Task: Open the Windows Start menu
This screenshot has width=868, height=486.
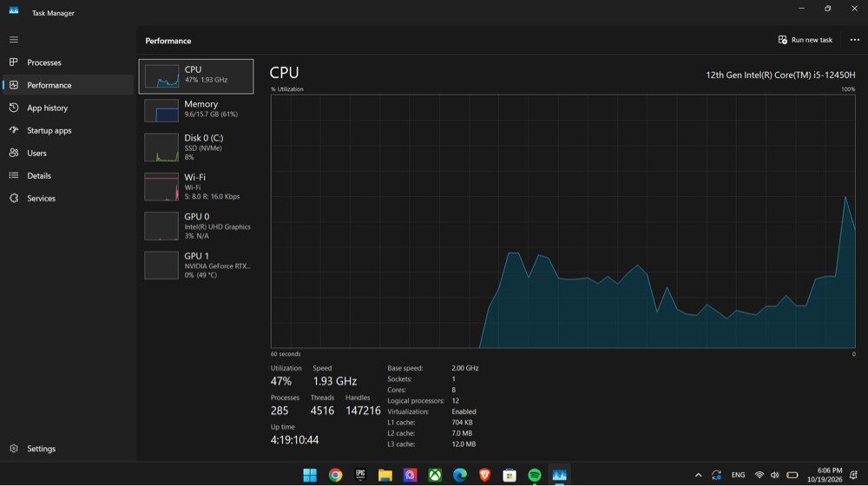Action: [x=310, y=475]
